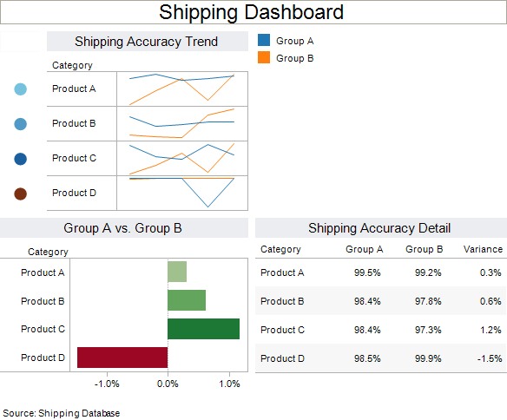Select the Product B sparkline chart
This screenshot has height=420, width=507.
[182, 124]
